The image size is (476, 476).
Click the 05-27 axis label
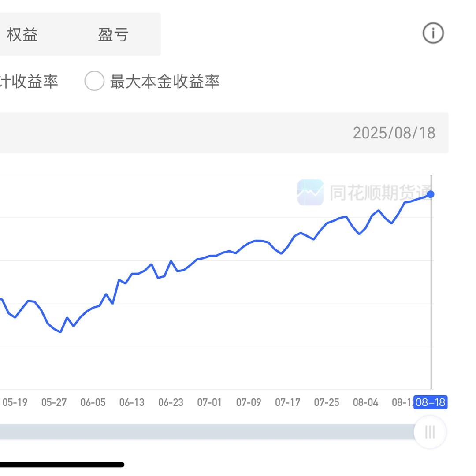[54, 402]
